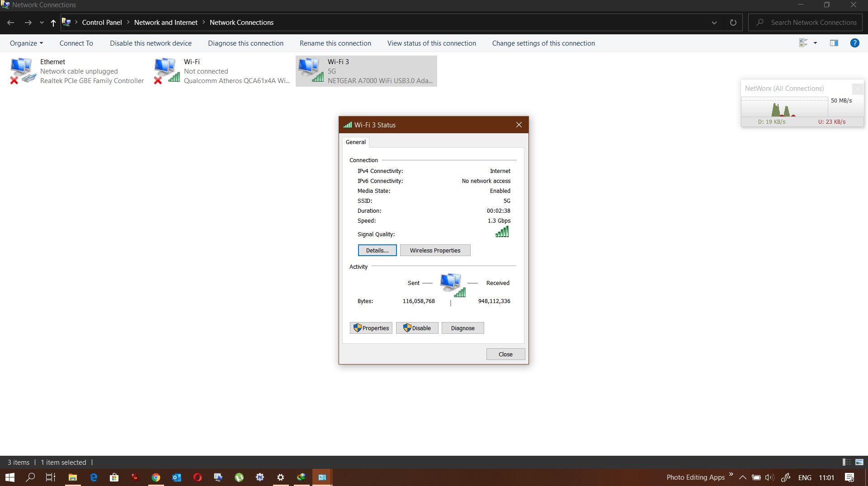Open connection Details button
Image resolution: width=868 pixels, height=486 pixels.
point(377,250)
